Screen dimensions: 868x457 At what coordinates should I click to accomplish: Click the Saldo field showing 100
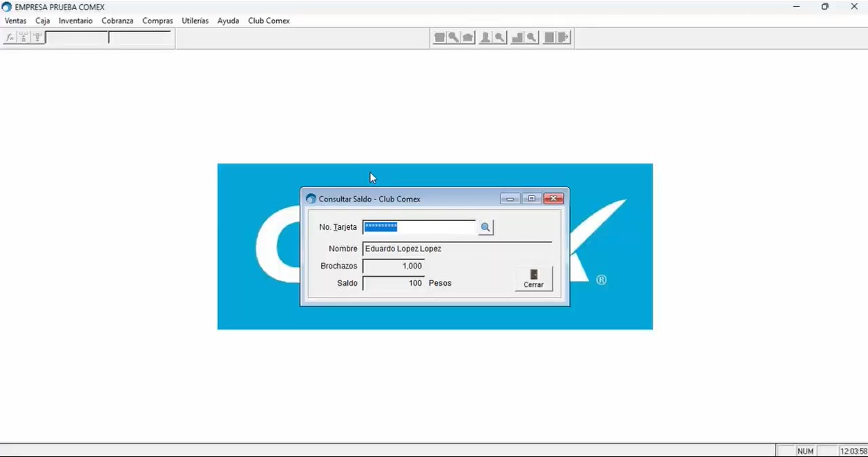[394, 283]
